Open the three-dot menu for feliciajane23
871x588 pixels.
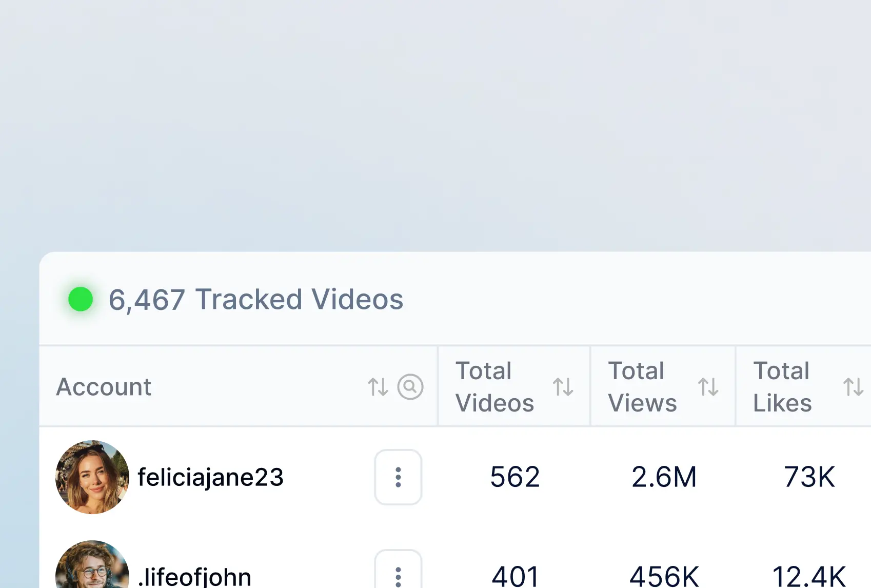(x=398, y=477)
